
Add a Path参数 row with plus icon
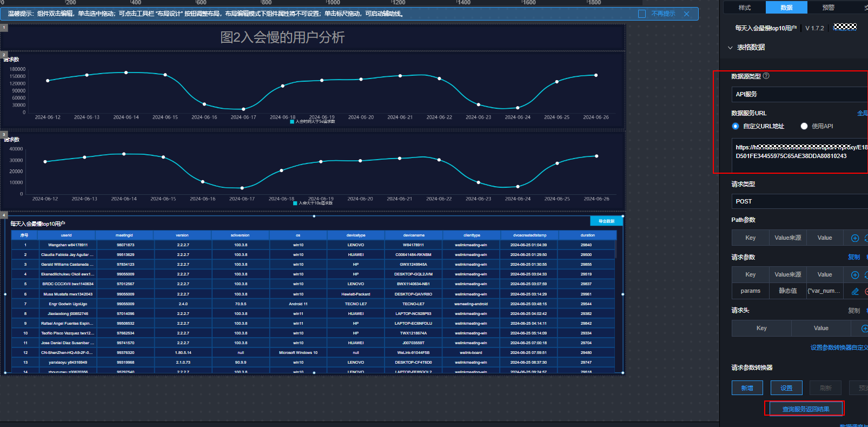[x=855, y=238]
